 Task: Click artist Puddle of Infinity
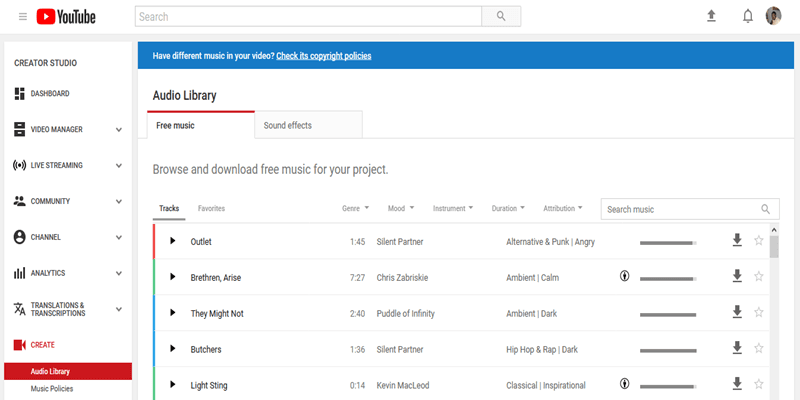[406, 313]
